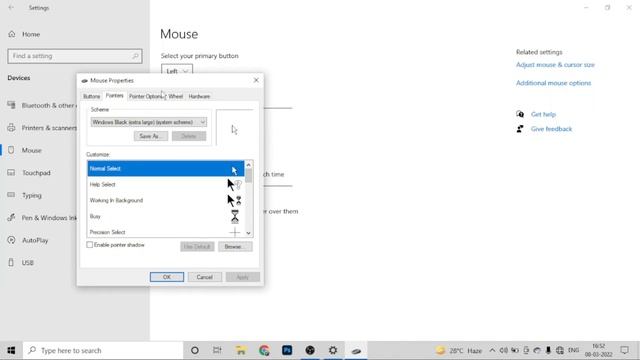The height and width of the screenshot is (360, 640).
Task: Open the Windows Start menu
Action: 11,350
